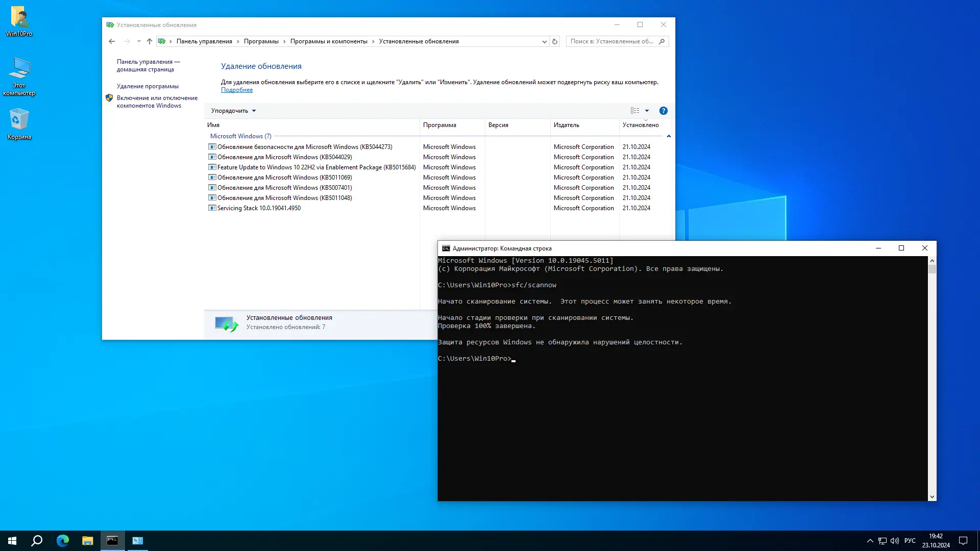The height and width of the screenshot is (551, 980).
Task: Sort by the 'Издатель' column header
Action: click(x=567, y=125)
